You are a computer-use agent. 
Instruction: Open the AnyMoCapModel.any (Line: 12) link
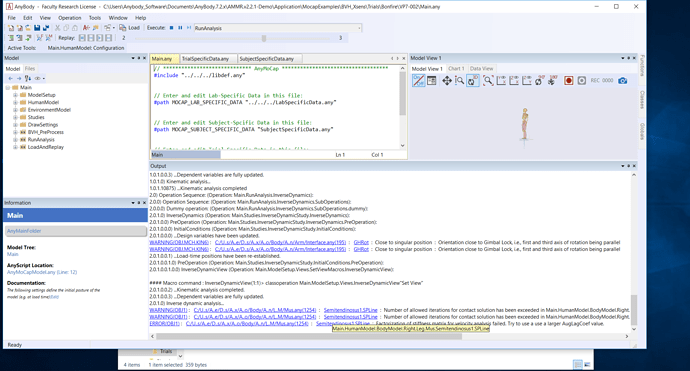coord(42,272)
